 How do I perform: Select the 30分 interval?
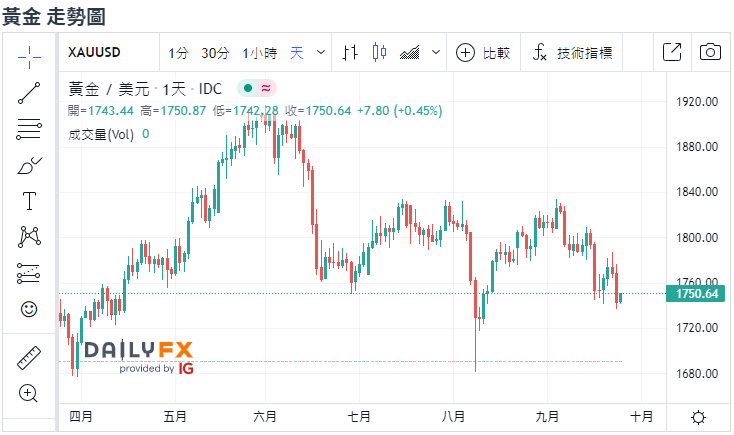(215, 52)
